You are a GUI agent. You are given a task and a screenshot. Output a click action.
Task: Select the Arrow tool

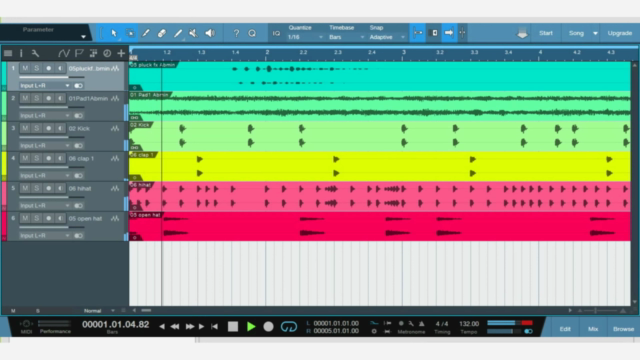[x=114, y=33]
